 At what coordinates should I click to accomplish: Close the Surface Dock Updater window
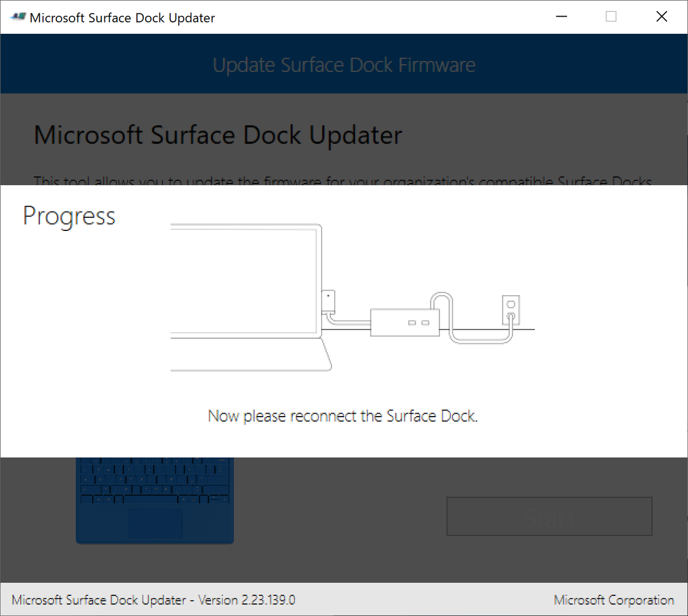tap(662, 17)
